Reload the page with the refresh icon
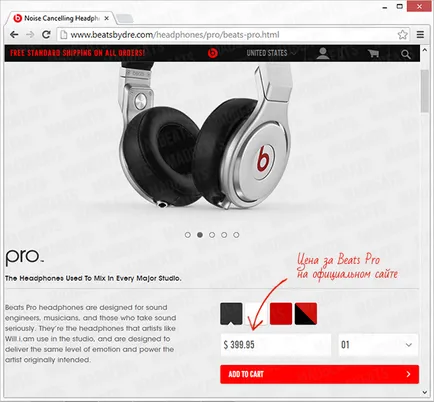The width and height of the screenshot is (434, 402). coord(46,34)
